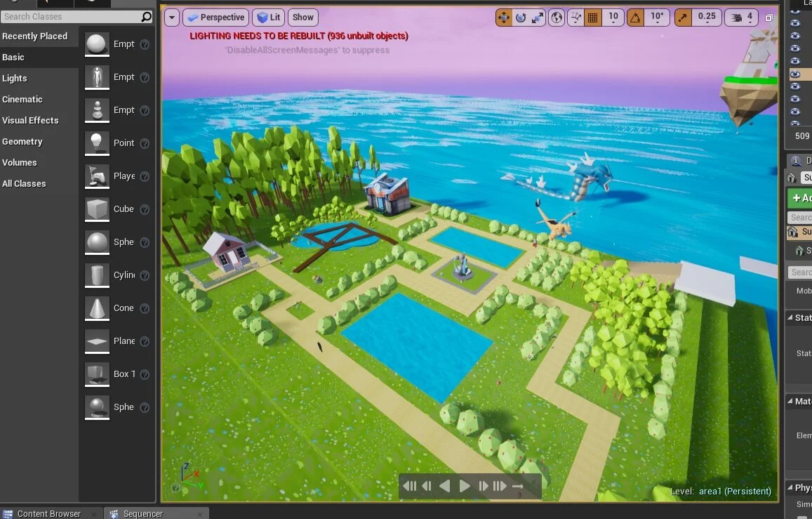This screenshot has height=519, width=812.
Task: Pick the Empty Character humanoid icon
Action: 97,77
